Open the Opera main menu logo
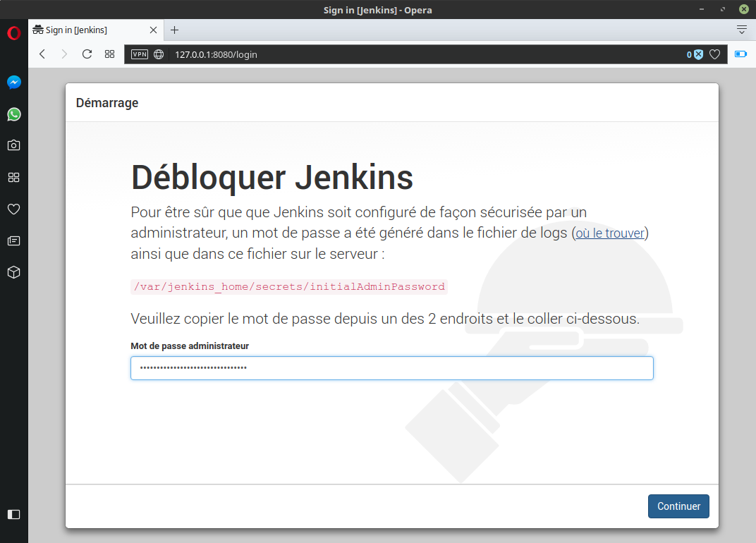The width and height of the screenshot is (756, 543). click(13, 33)
